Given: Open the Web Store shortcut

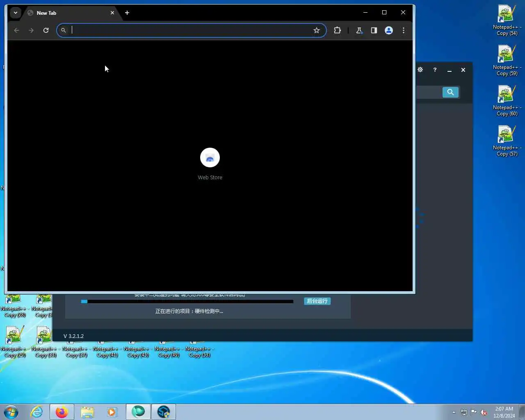Looking at the screenshot, I should pyautogui.click(x=210, y=164).
